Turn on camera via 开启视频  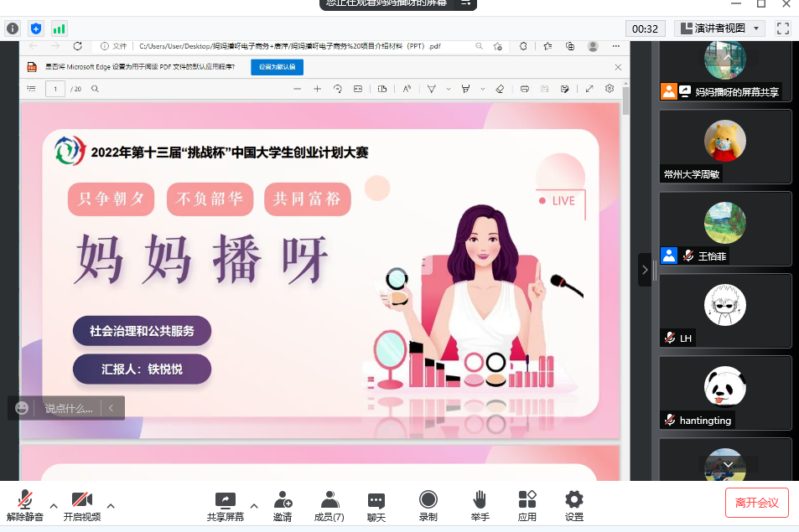(81, 501)
